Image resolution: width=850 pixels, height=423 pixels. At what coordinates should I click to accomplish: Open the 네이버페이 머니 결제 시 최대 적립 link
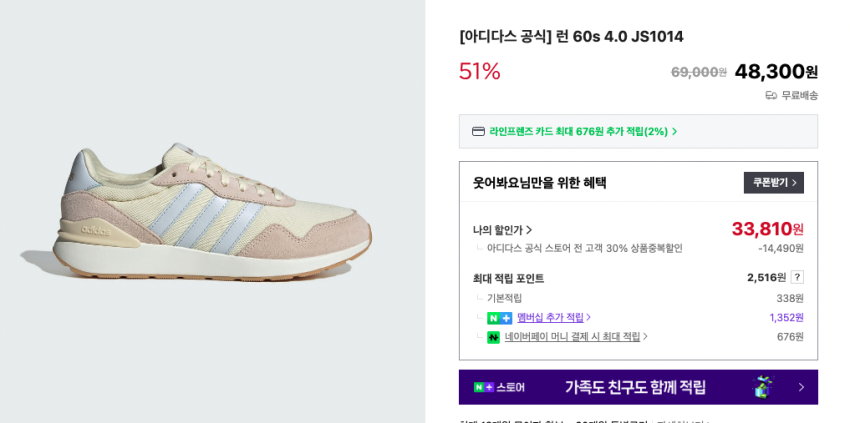pyautogui.click(x=572, y=337)
